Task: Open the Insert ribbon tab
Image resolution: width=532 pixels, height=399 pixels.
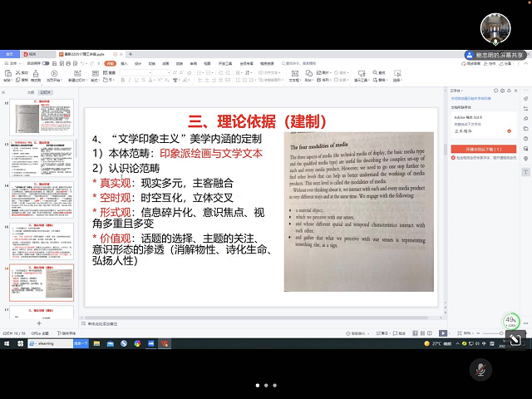Action: point(124,63)
